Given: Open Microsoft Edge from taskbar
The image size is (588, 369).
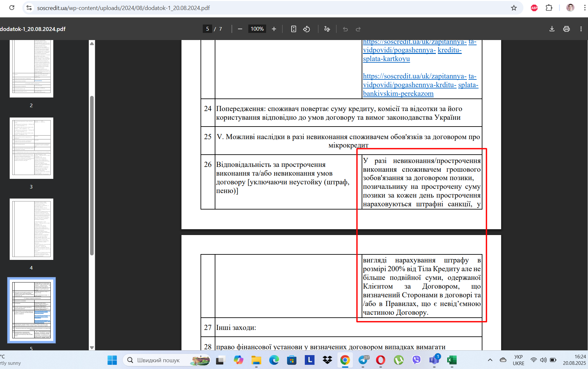Looking at the screenshot, I should (x=274, y=360).
